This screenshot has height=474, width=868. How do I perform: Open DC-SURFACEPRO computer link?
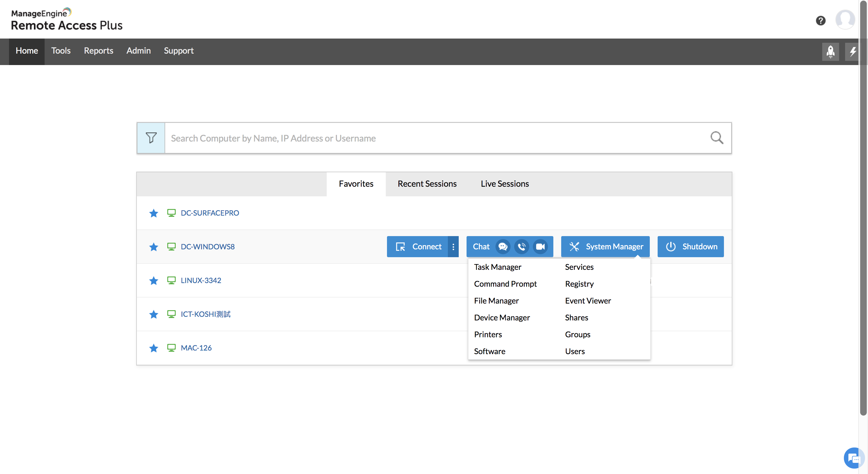tap(209, 213)
